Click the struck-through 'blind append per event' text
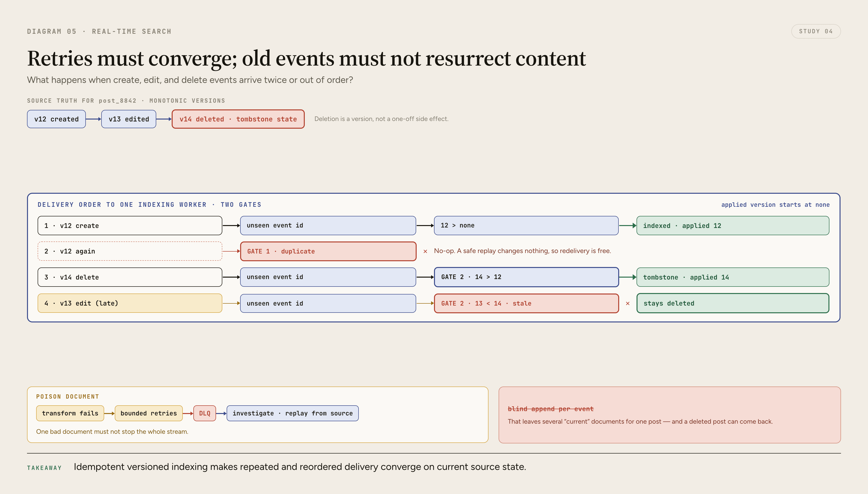Viewport: 868px width, 494px height. [551, 409]
